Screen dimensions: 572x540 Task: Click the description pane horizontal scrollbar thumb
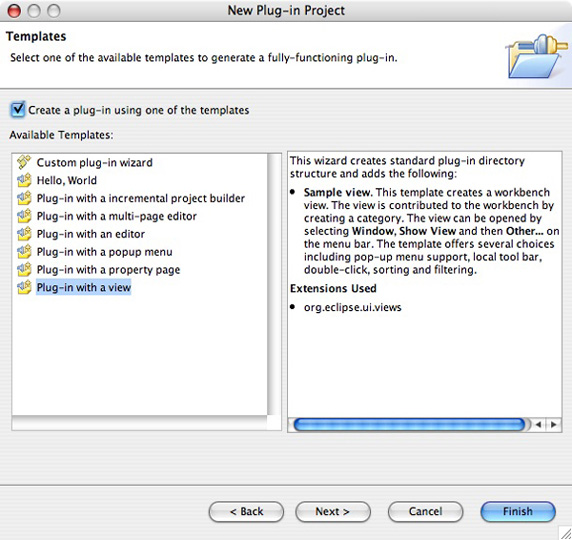pos(409,425)
